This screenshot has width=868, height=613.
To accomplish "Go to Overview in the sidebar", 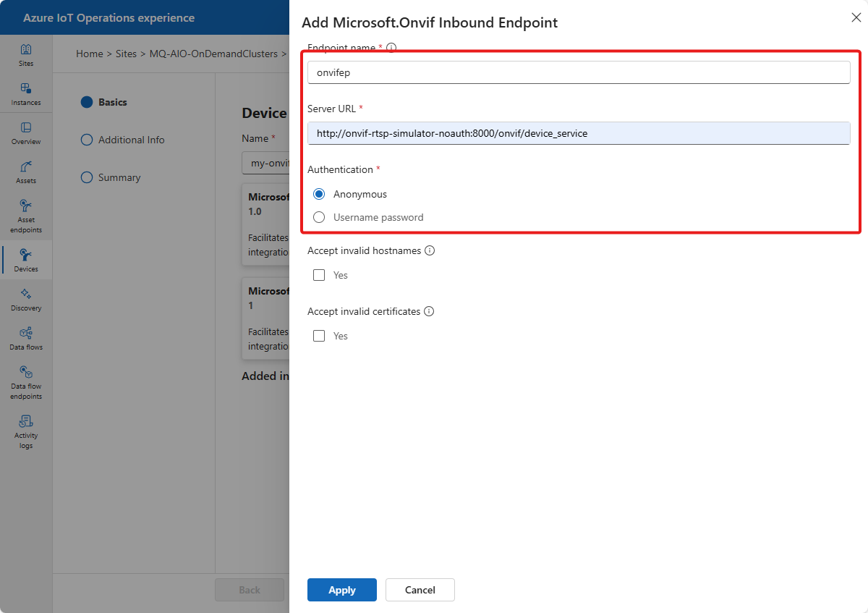I will (x=26, y=133).
